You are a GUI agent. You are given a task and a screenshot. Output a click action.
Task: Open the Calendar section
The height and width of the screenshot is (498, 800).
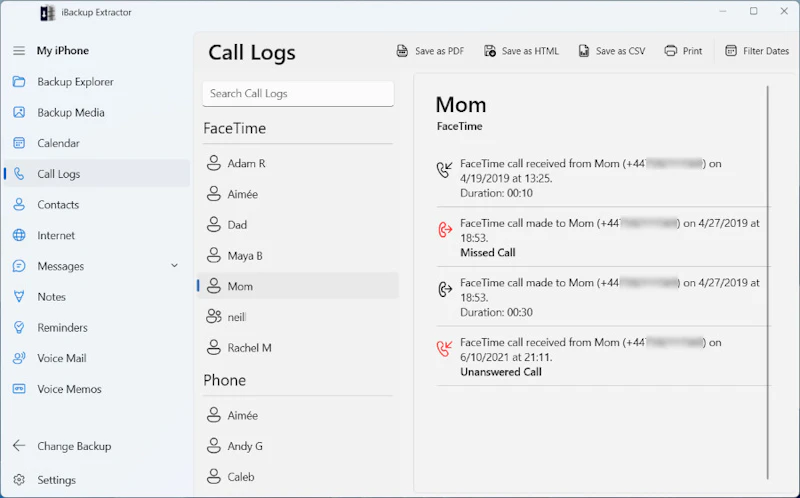97,143
